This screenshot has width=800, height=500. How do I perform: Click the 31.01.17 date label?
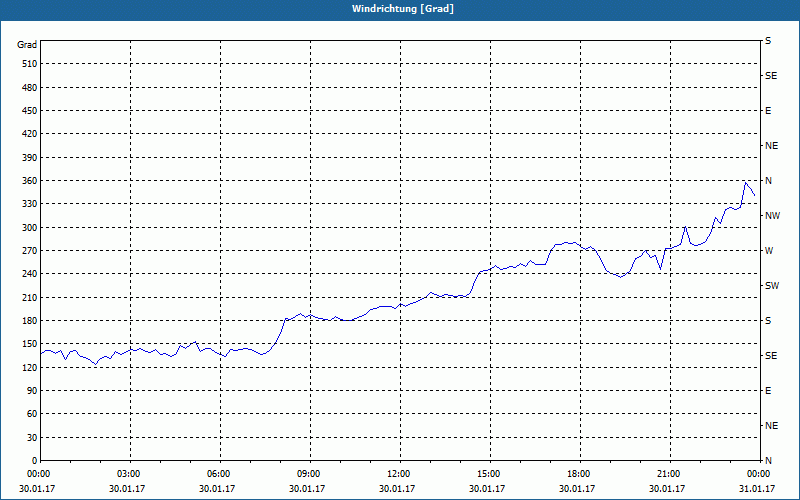click(x=757, y=489)
